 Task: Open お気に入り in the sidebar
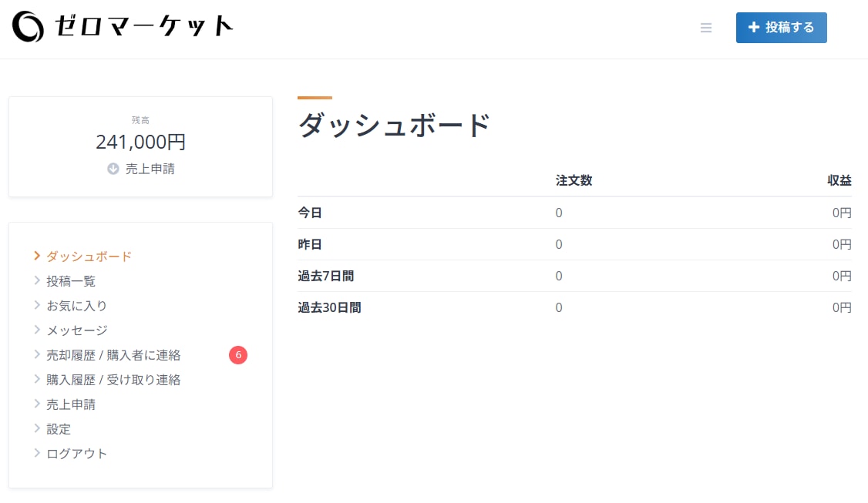(76, 306)
